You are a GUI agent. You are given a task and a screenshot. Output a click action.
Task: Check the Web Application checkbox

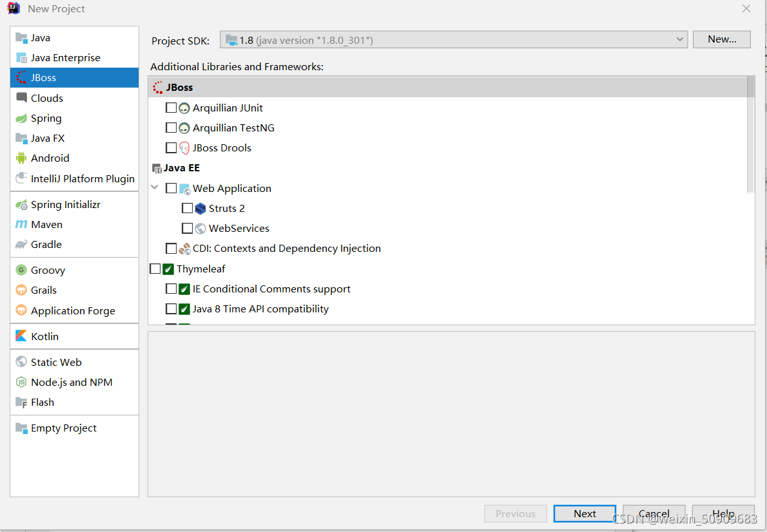click(171, 188)
